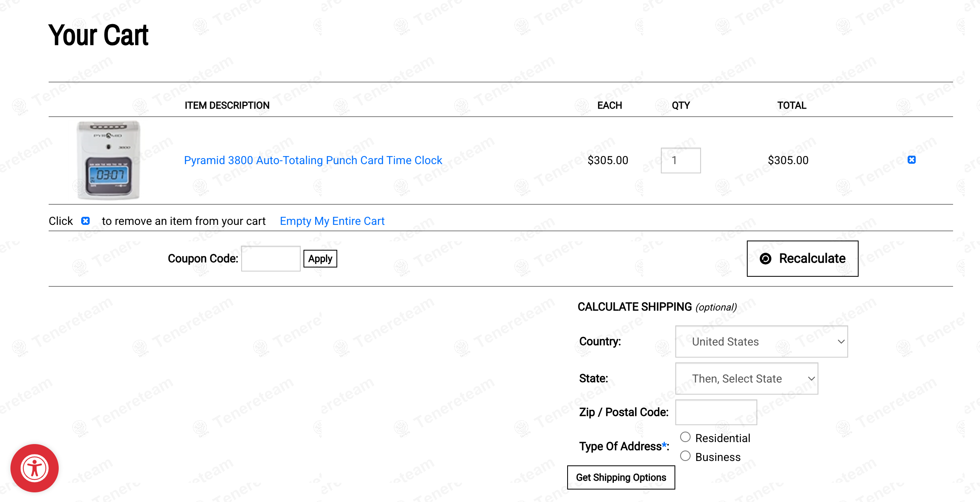The width and height of the screenshot is (980, 502).
Task: Focus the Coupon Code input field
Action: [271, 259]
